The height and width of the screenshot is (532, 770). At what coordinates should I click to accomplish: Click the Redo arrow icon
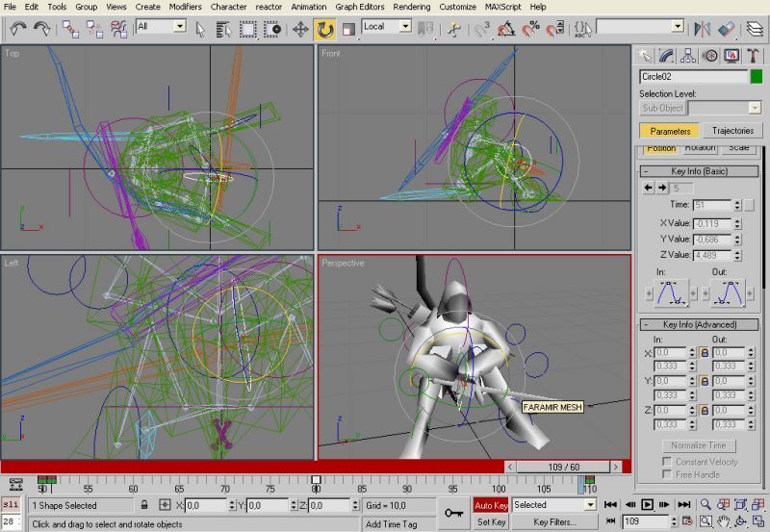point(41,29)
